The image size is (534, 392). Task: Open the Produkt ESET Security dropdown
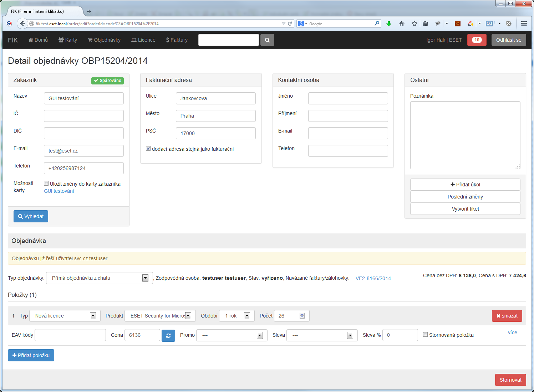coord(160,316)
